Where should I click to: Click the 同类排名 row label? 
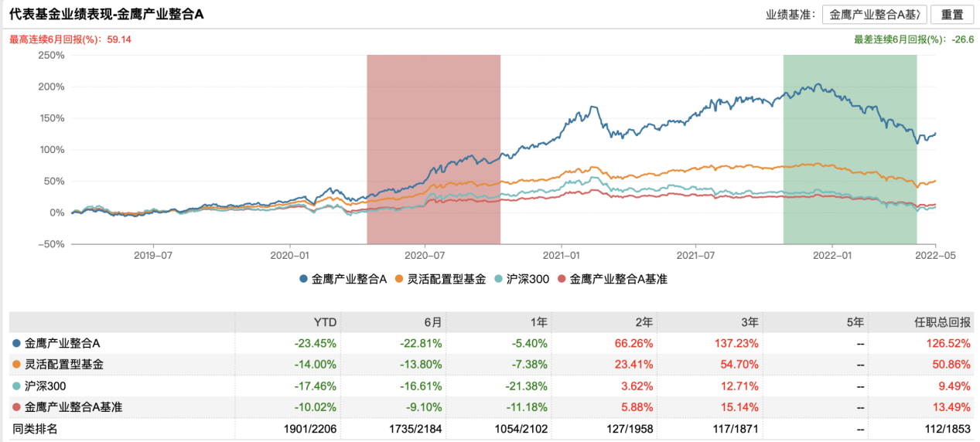click(36, 427)
